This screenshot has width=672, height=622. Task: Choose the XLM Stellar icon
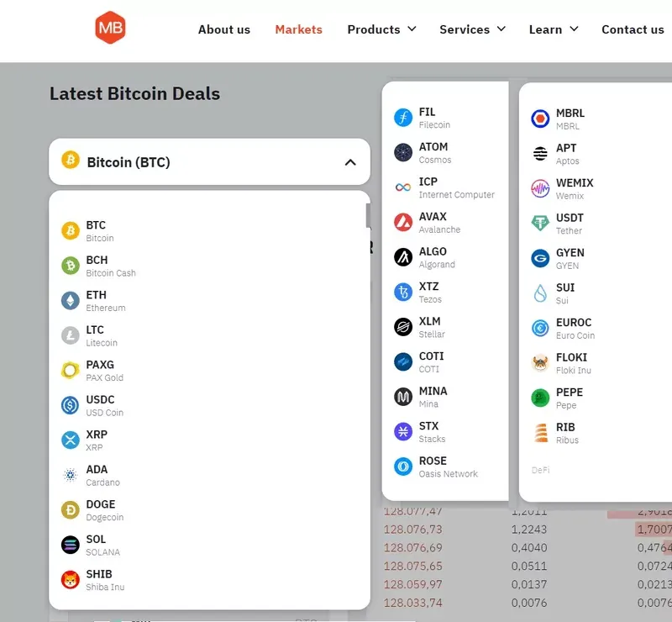point(403,327)
